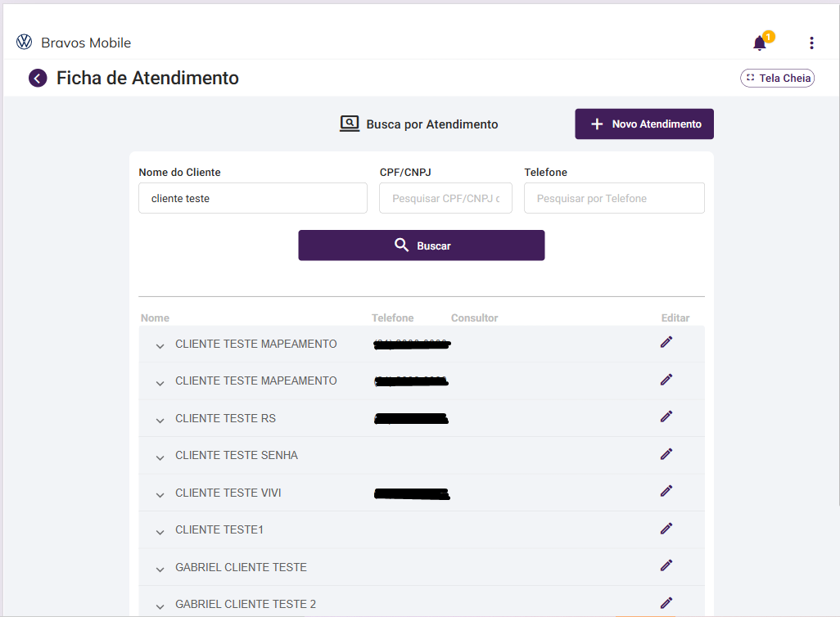Expand the GABRIEL CLIENTE TESTE row

pyautogui.click(x=160, y=570)
